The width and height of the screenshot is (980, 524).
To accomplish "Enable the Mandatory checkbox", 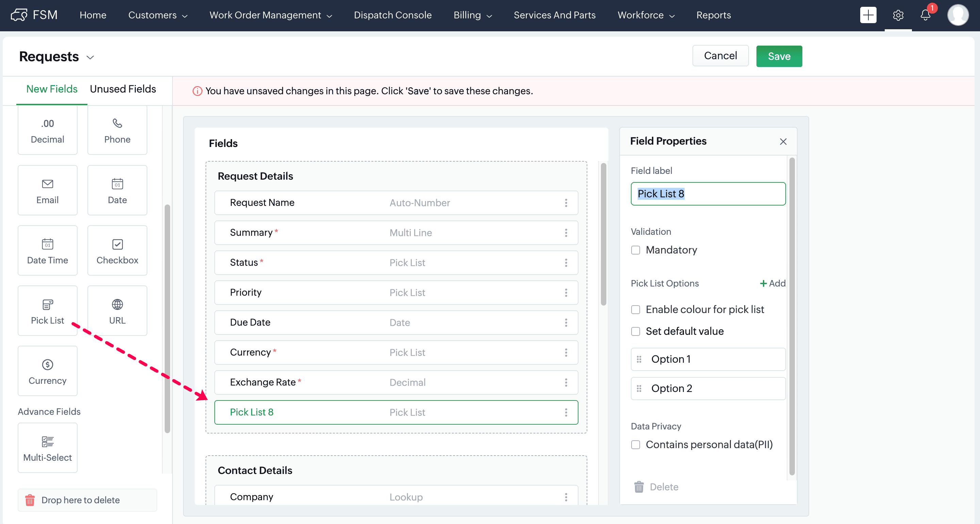I will coord(635,250).
